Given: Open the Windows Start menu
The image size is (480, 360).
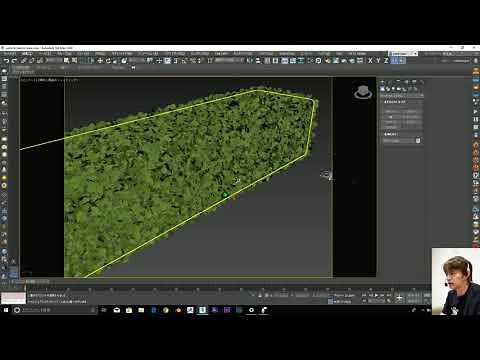Looking at the screenshot, I should click(6, 310).
